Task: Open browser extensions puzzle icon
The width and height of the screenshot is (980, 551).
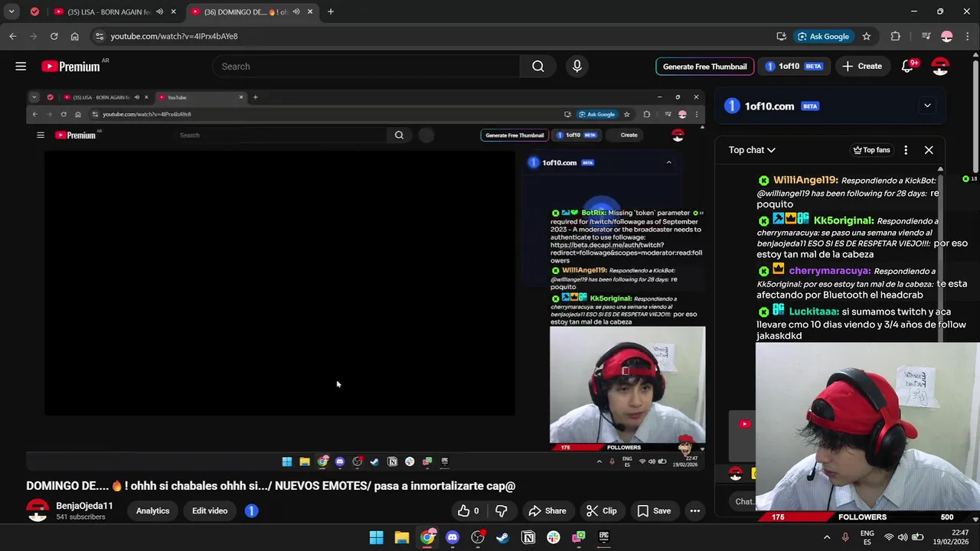Action: [x=895, y=36]
